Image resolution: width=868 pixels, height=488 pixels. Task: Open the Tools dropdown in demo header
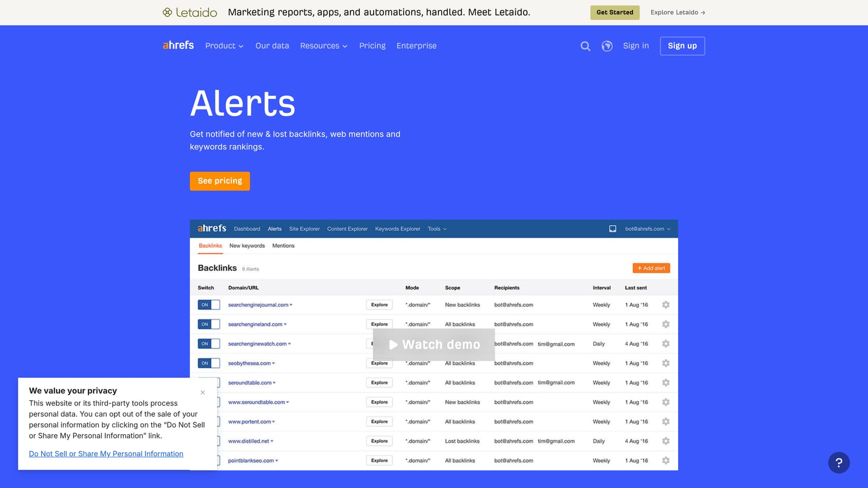[x=437, y=229]
